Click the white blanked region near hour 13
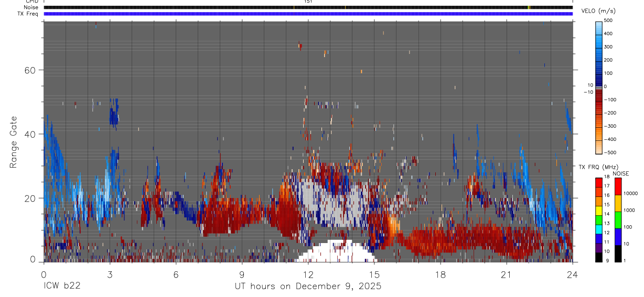Screen dimensions: 644x297 pyautogui.click(x=336, y=251)
